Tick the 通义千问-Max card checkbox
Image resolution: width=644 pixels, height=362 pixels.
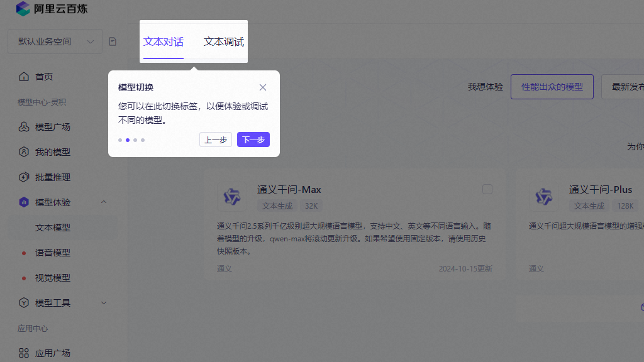(x=487, y=189)
